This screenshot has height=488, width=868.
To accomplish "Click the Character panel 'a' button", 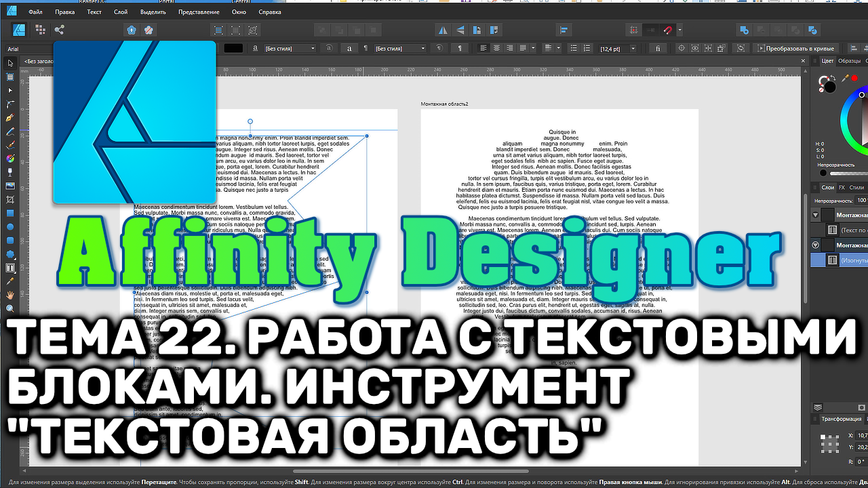I will [x=350, y=48].
